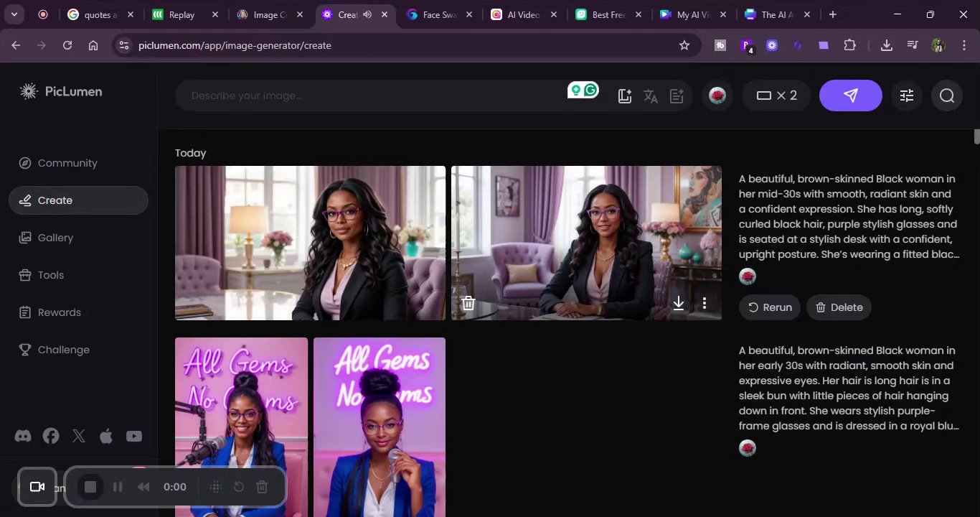Click the purple send generate button

851,96
